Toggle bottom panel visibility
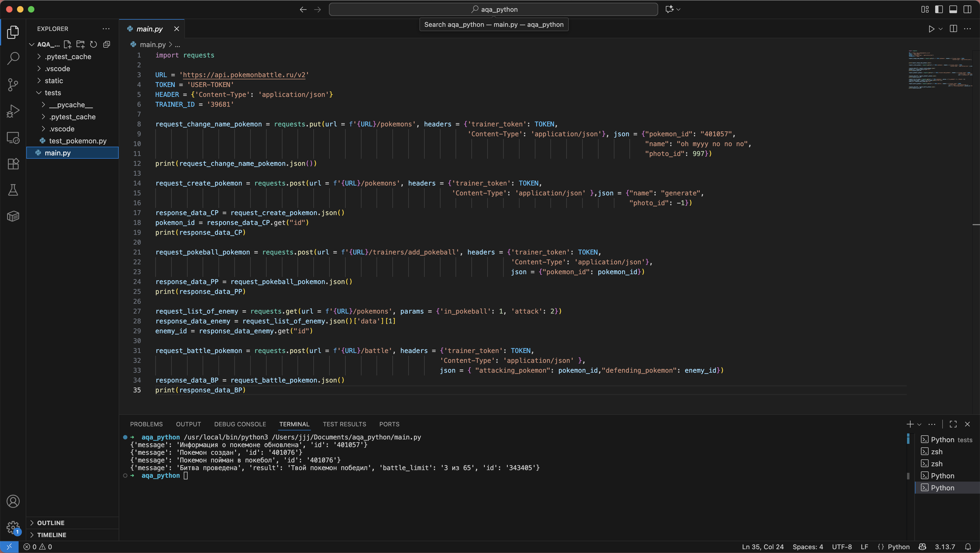 pos(953,10)
